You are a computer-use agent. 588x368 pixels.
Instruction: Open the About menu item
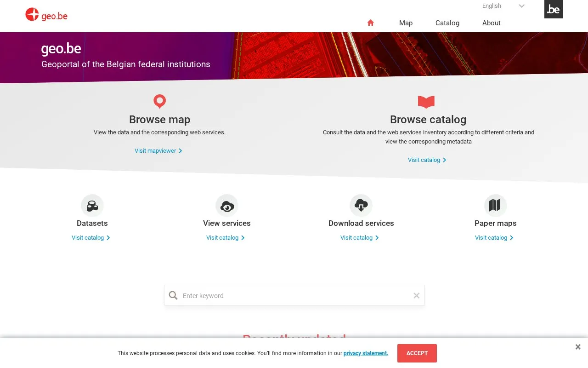[492, 23]
